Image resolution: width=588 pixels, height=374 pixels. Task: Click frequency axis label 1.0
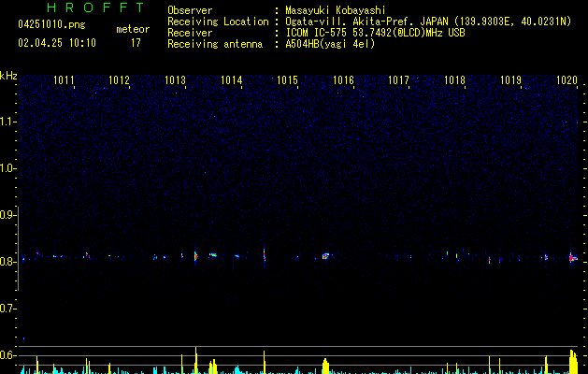tap(7, 168)
